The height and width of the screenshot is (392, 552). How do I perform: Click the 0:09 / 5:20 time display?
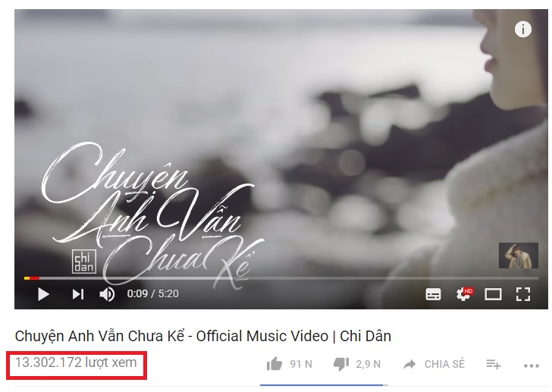tap(153, 293)
